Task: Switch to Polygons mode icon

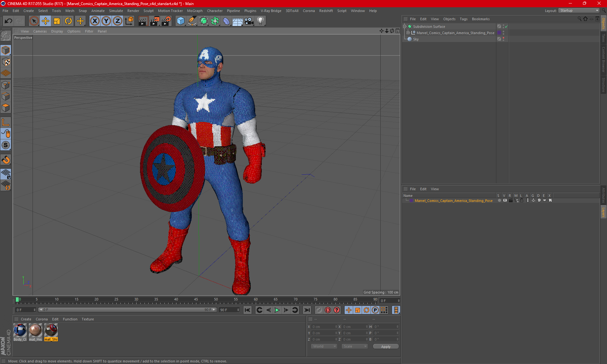Action: point(6,108)
